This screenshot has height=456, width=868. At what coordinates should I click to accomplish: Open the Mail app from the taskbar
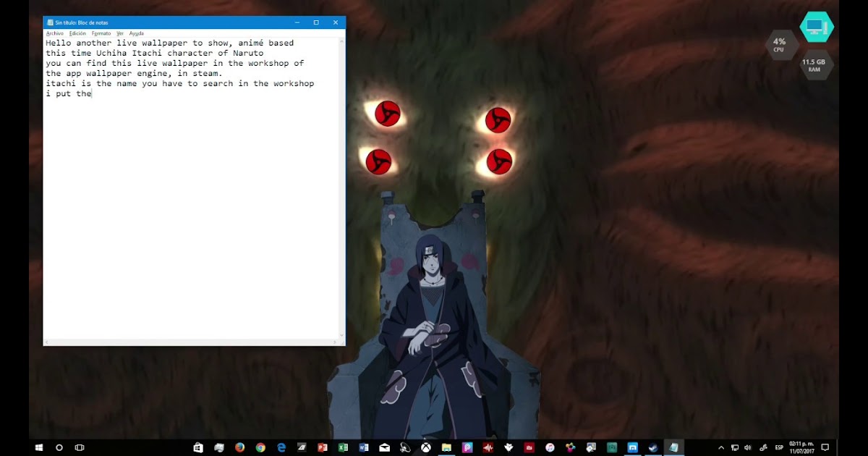pyautogui.click(x=385, y=448)
